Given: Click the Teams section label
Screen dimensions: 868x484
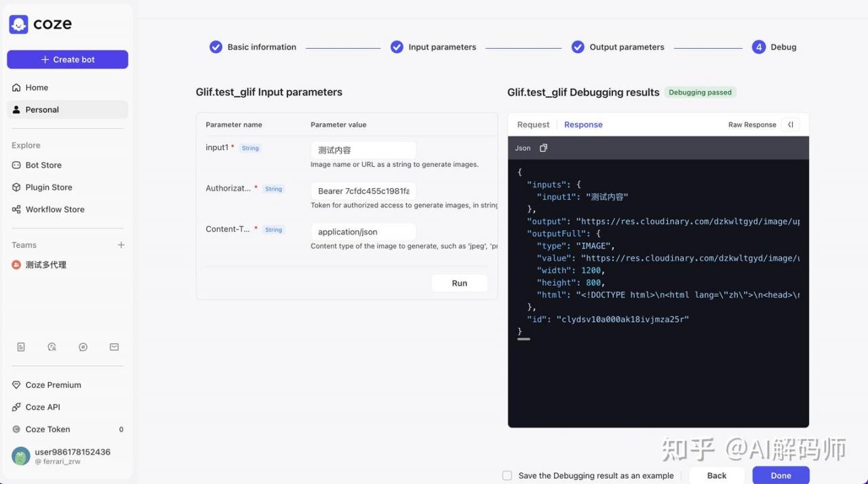Looking at the screenshot, I should [24, 245].
